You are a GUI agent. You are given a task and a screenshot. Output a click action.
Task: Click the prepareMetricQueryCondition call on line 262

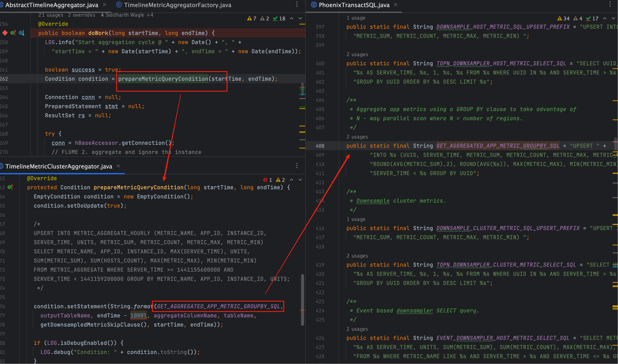click(x=163, y=79)
